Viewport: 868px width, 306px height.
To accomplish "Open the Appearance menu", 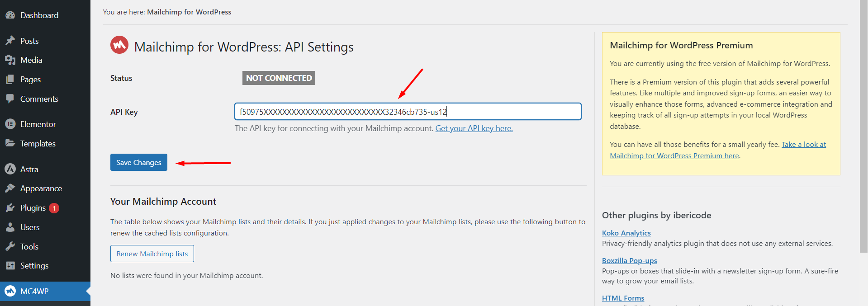I will [41, 188].
